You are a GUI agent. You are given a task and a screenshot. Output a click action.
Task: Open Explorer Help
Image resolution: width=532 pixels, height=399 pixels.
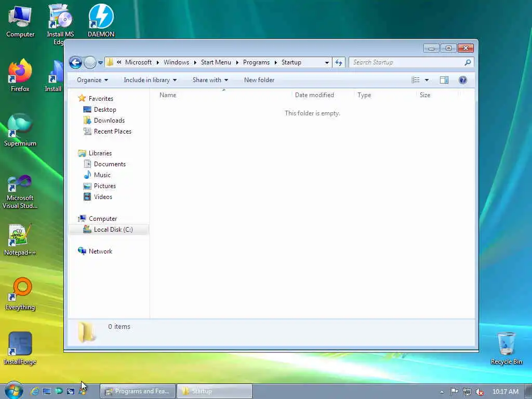[x=463, y=80]
